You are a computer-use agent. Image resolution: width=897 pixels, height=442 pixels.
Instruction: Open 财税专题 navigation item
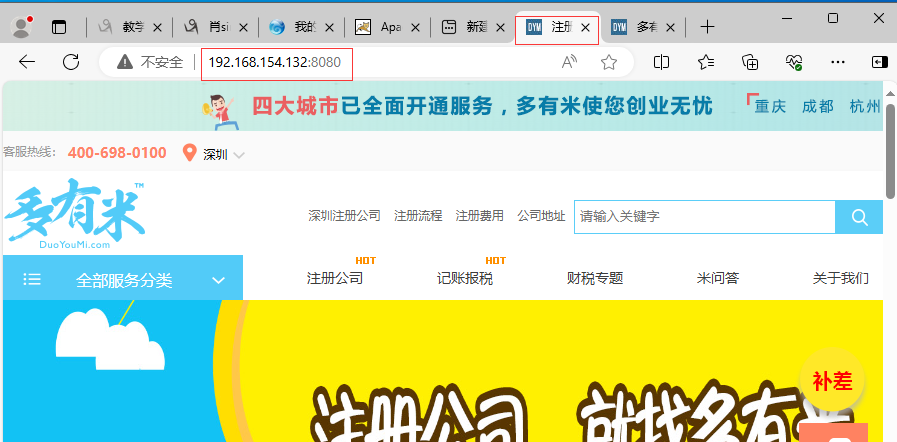tap(595, 278)
